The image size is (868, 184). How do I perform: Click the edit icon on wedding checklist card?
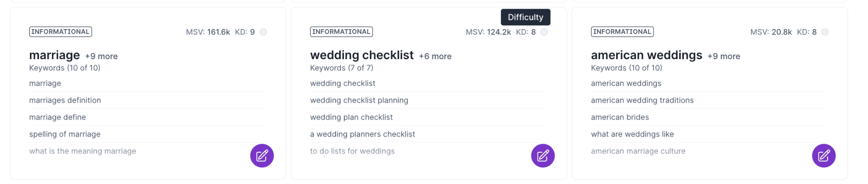point(543,156)
